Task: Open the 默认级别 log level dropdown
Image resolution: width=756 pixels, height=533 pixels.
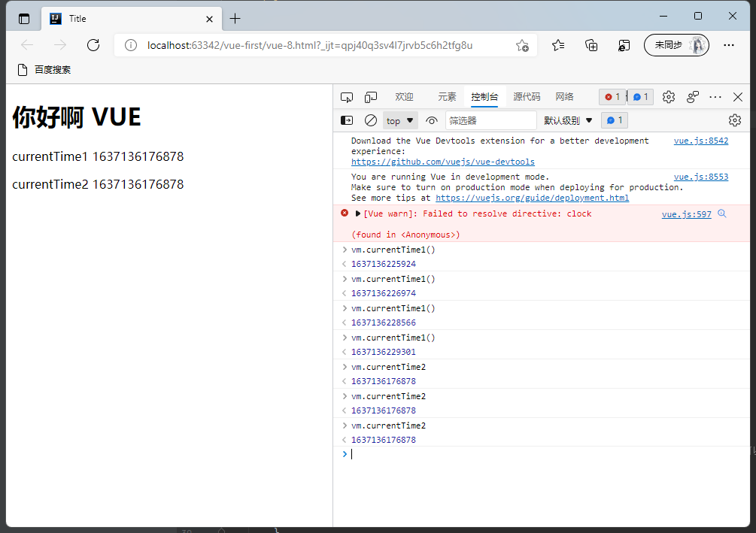Action: tap(568, 120)
